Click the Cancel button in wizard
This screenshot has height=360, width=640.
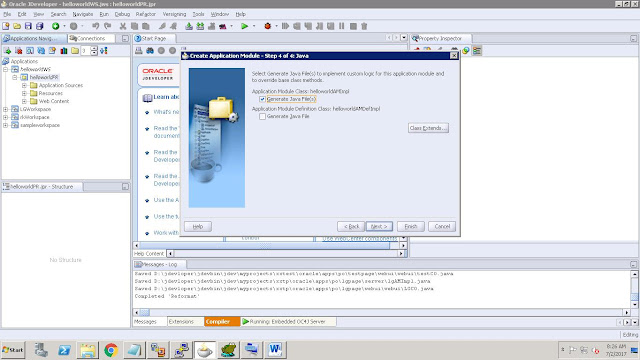442,227
